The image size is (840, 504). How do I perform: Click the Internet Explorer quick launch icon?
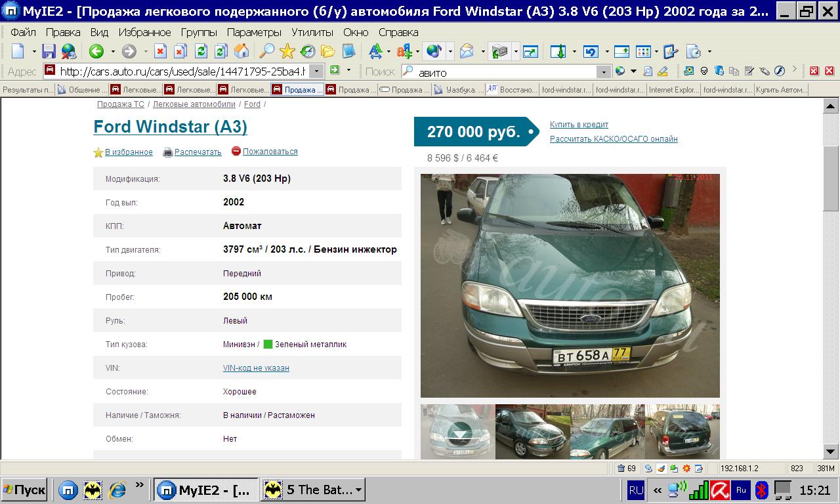(117, 490)
